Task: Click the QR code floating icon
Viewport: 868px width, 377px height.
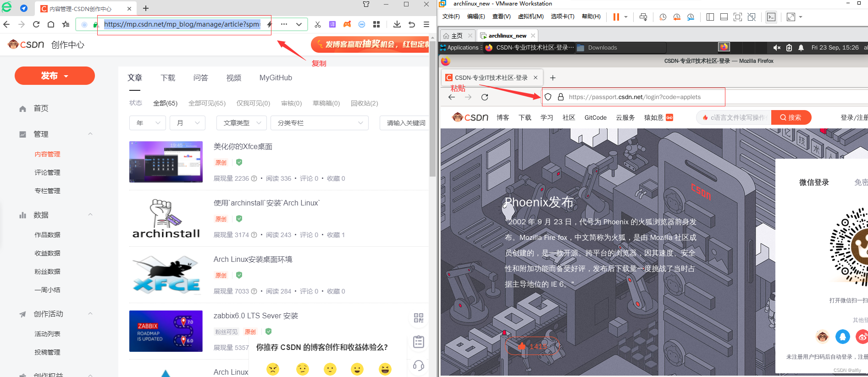Action: click(419, 318)
